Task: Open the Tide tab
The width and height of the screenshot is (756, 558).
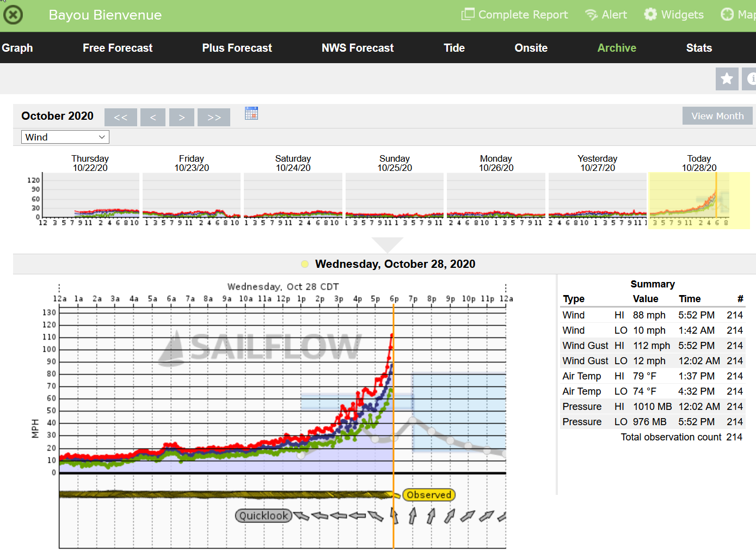Action: tap(454, 48)
